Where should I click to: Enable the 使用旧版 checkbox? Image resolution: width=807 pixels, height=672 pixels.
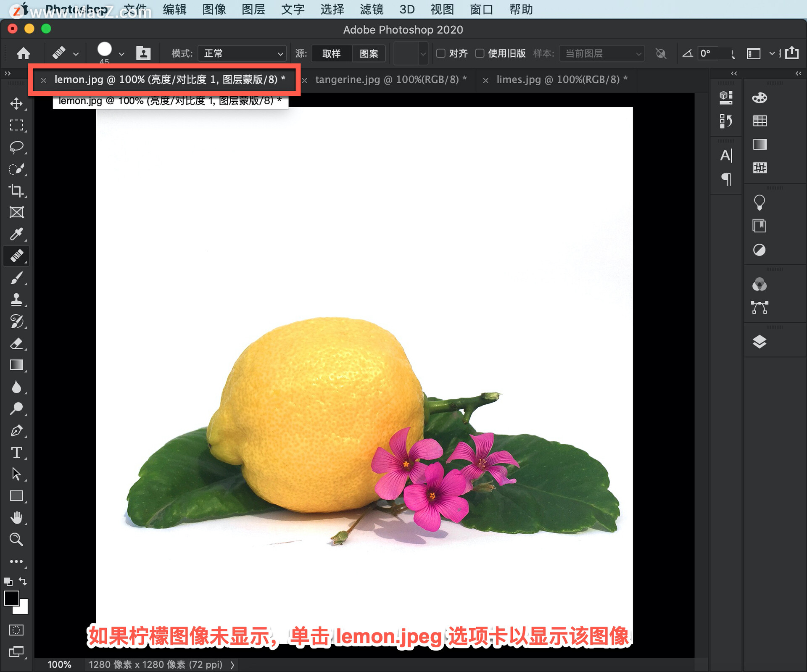tap(480, 53)
